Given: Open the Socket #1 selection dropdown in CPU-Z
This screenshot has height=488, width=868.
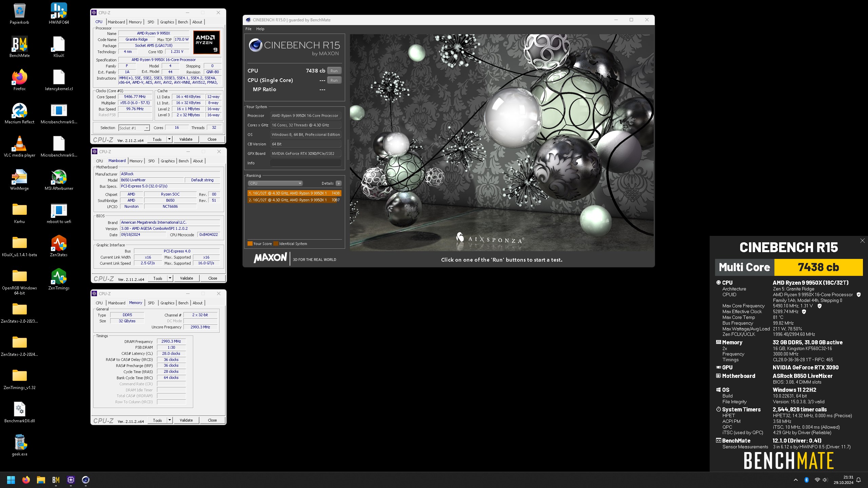Looking at the screenshot, I should 134,128.
